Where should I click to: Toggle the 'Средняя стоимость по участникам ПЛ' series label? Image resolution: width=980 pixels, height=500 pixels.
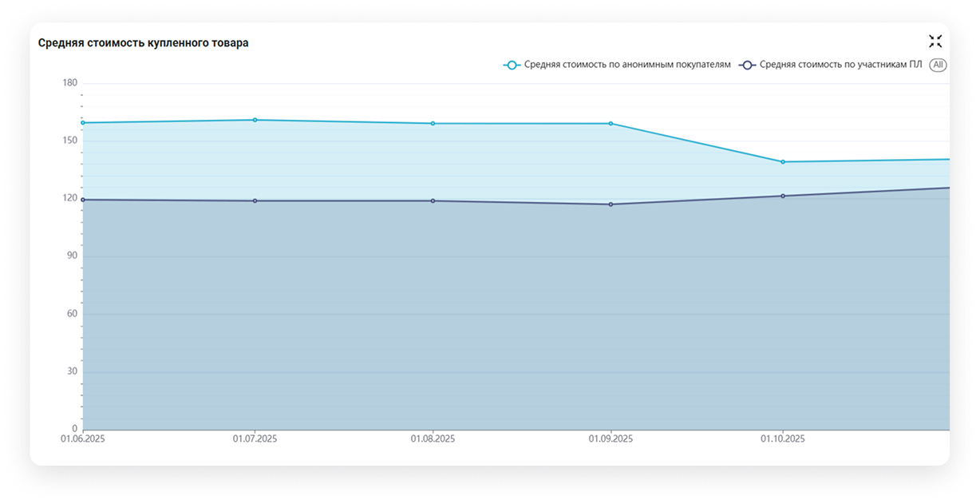point(840,65)
